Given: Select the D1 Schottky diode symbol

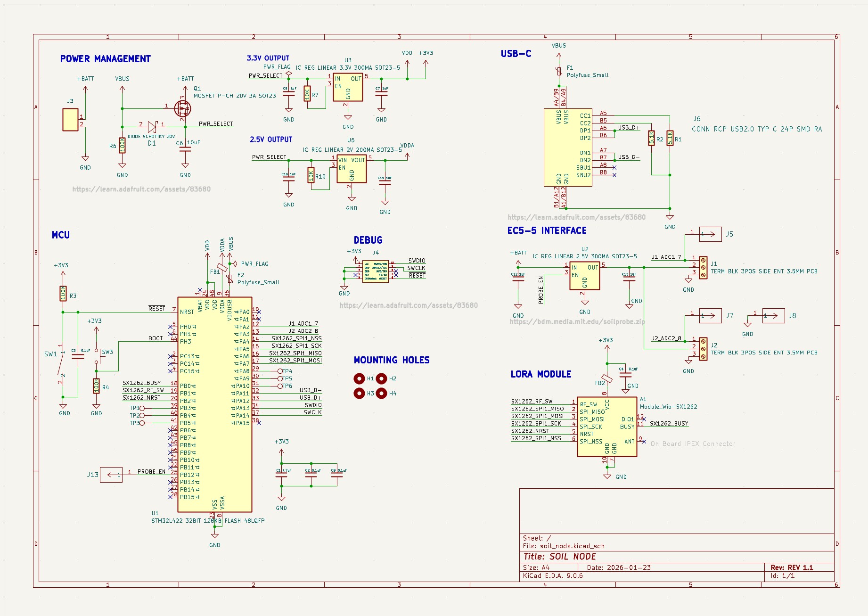Looking at the screenshot, I should (152, 127).
